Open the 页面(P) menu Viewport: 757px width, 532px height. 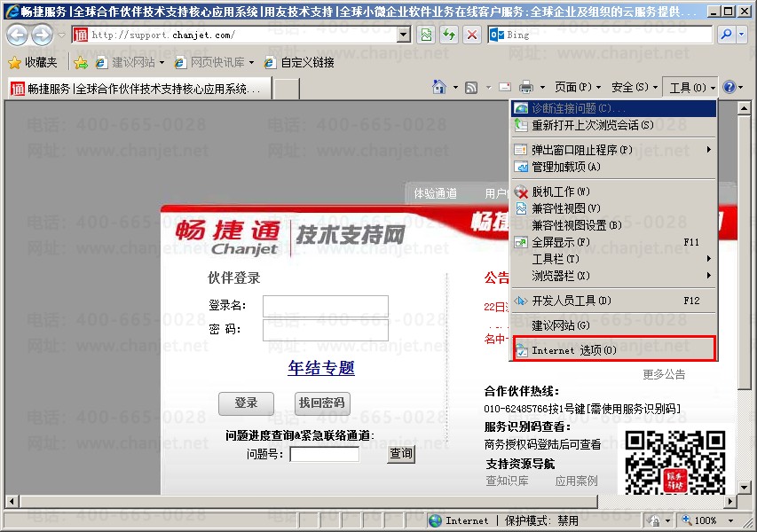point(578,87)
